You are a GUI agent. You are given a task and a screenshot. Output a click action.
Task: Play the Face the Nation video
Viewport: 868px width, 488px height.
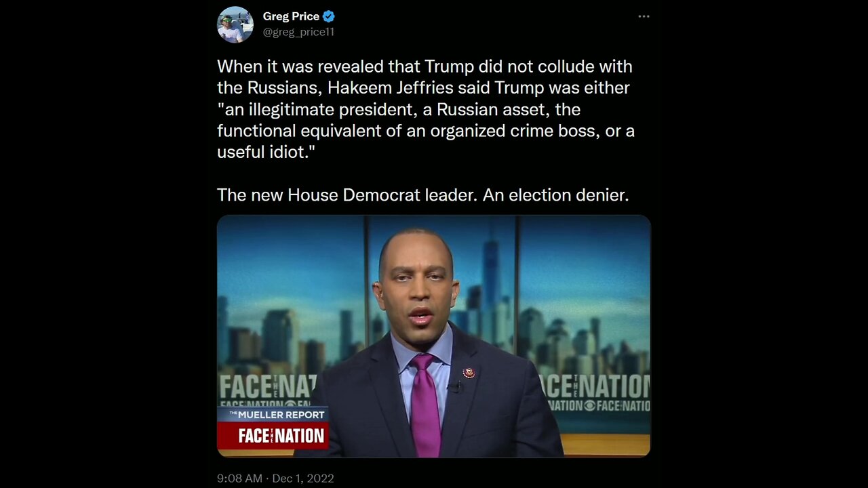coord(433,335)
